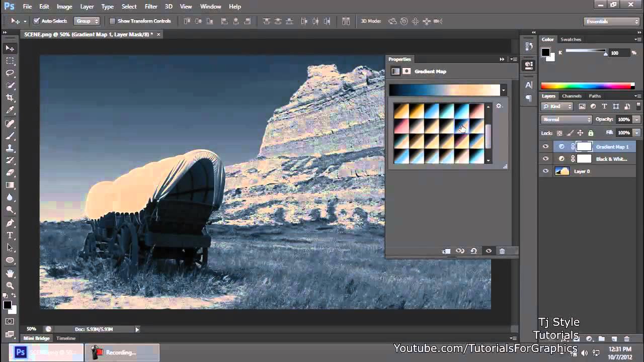
Task: Open the Group auto-select dropdown
Action: [x=87, y=21]
